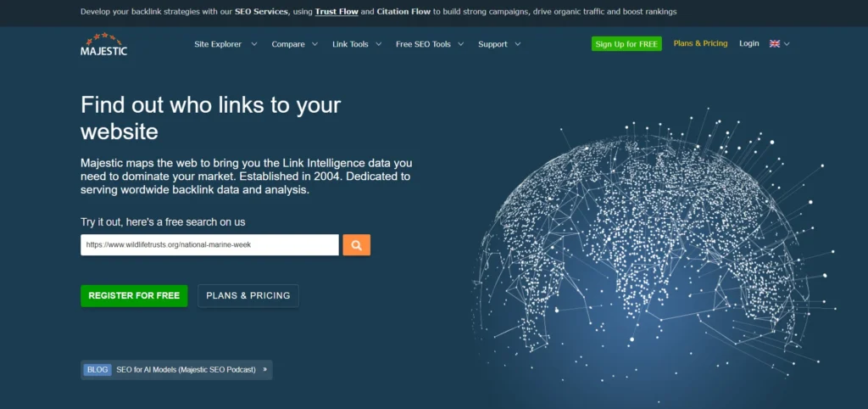This screenshot has height=409, width=868.
Task: Click Sign Up for FREE button
Action: pyautogui.click(x=626, y=44)
